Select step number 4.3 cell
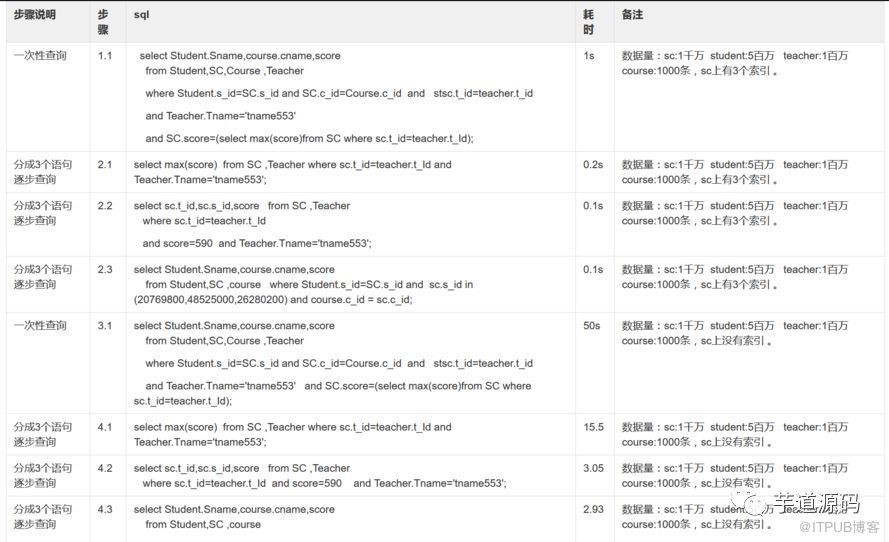 [105, 509]
